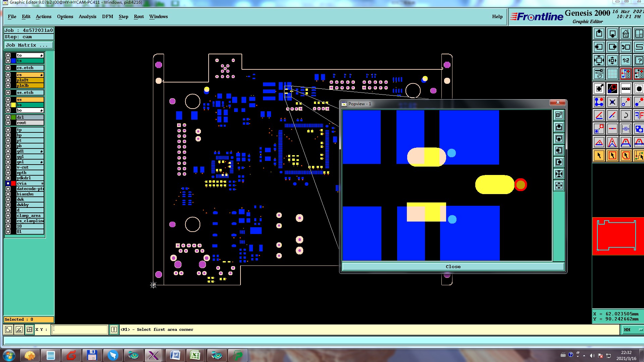Open the Analysis menu

click(87, 16)
